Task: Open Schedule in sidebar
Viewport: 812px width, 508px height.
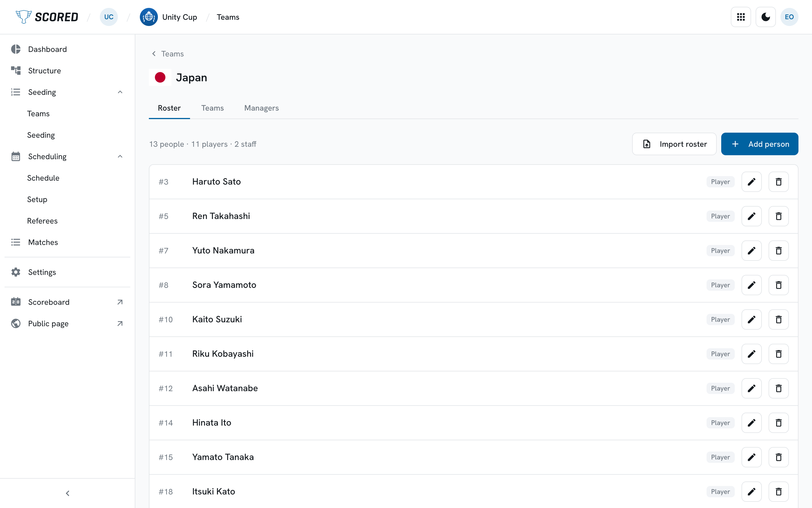Action: 67,178
